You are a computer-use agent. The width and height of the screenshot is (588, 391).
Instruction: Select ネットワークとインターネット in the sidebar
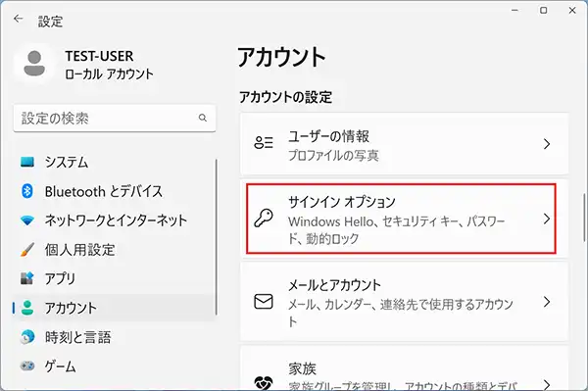(115, 220)
